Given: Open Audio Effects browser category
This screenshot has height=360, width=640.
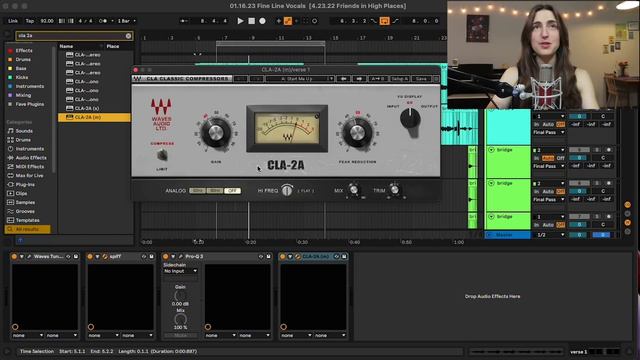Looking at the screenshot, I should (31, 158).
